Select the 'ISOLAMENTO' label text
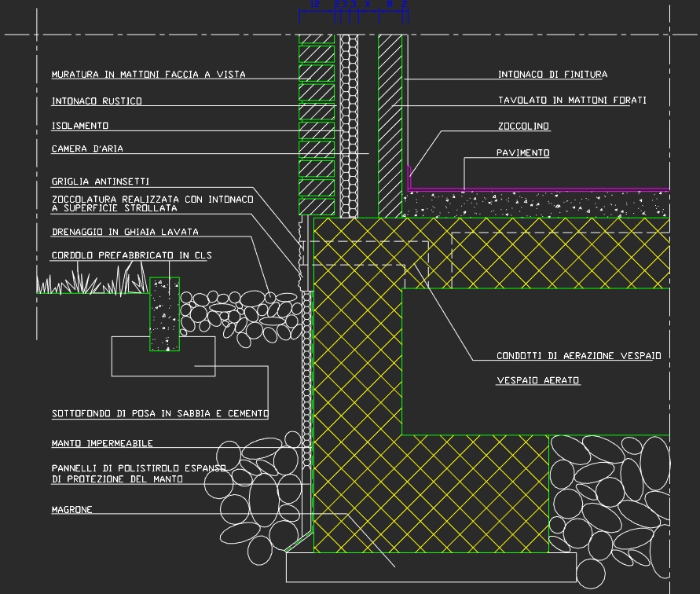Viewport: 700px width, 594px height. [x=80, y=126]
